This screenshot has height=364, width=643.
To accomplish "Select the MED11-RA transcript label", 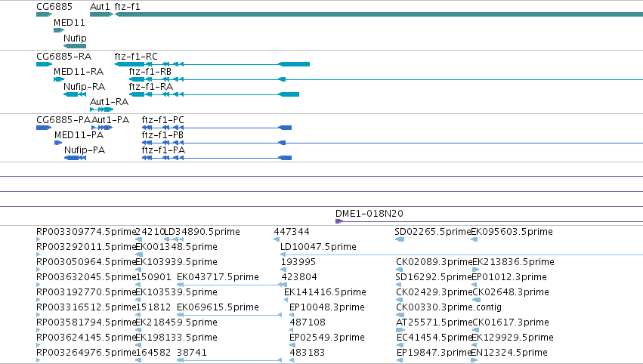I will tap(79, 72).
